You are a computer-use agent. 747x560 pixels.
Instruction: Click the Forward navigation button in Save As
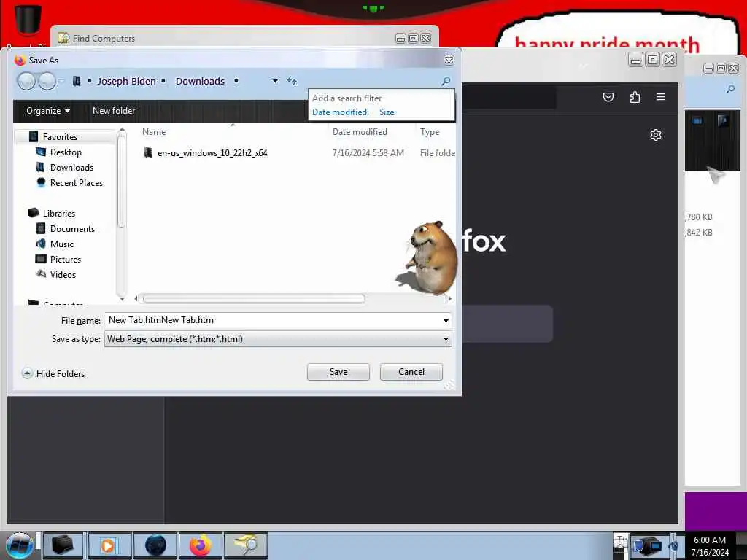47,82
